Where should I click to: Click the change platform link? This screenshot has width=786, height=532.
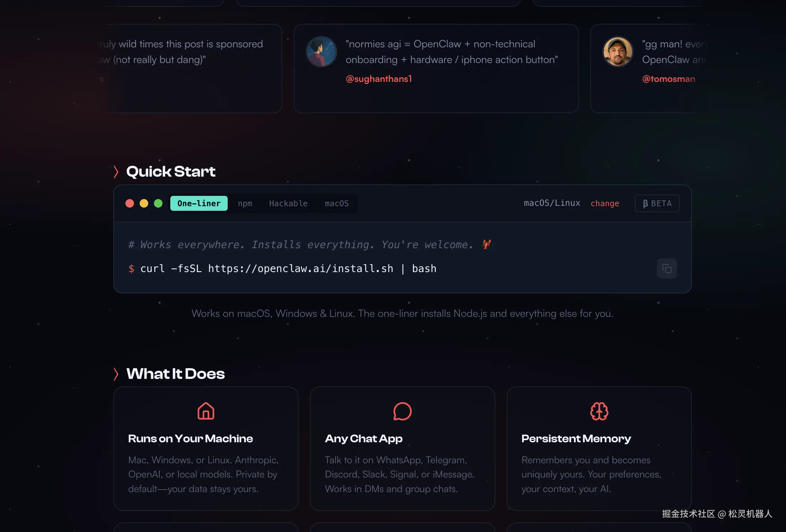[x=605, y=203]
